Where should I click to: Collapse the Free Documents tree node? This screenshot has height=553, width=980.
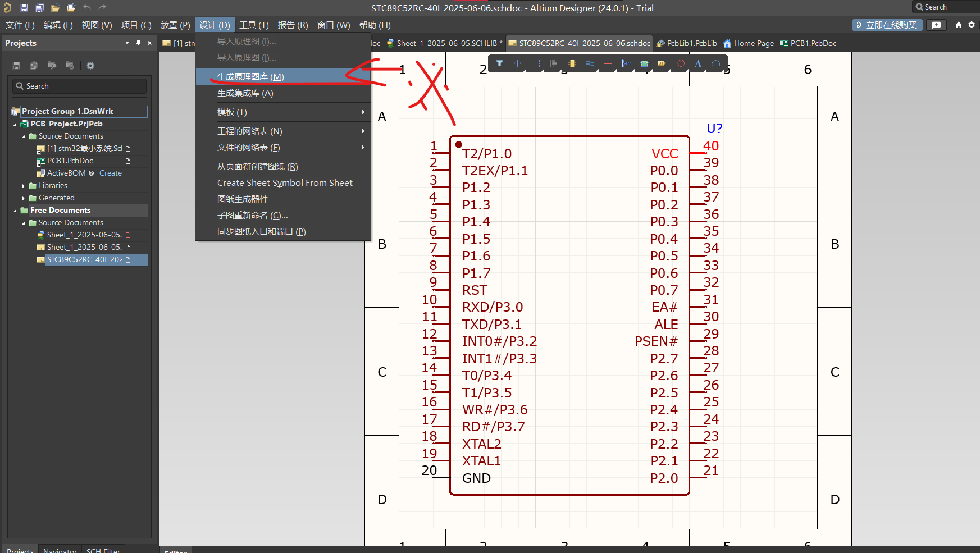click(15, 211)
